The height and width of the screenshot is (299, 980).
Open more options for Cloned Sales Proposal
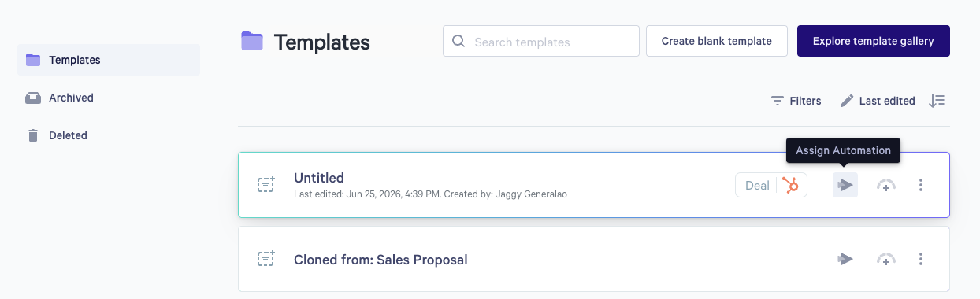point(921,259)
